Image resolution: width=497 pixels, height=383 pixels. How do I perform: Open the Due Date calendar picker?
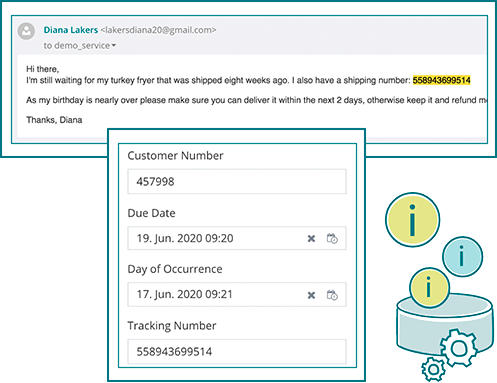332,238
